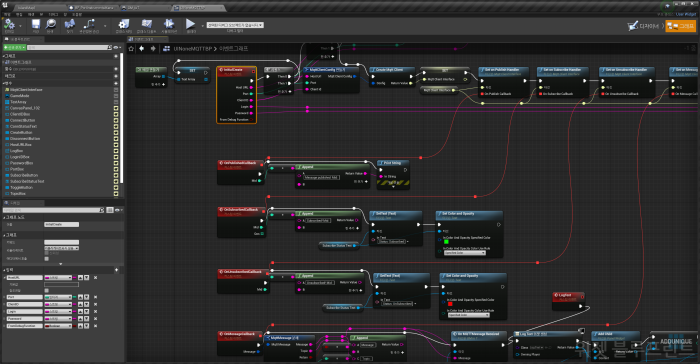
Task: Remove the HostURL input parameter
Action: 95,277
